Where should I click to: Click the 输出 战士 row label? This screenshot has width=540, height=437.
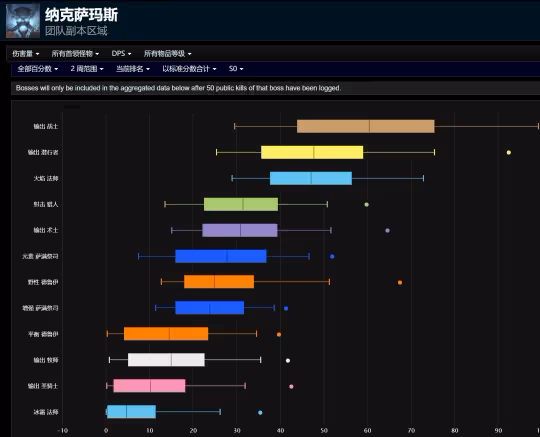click(x=46, y=126)
